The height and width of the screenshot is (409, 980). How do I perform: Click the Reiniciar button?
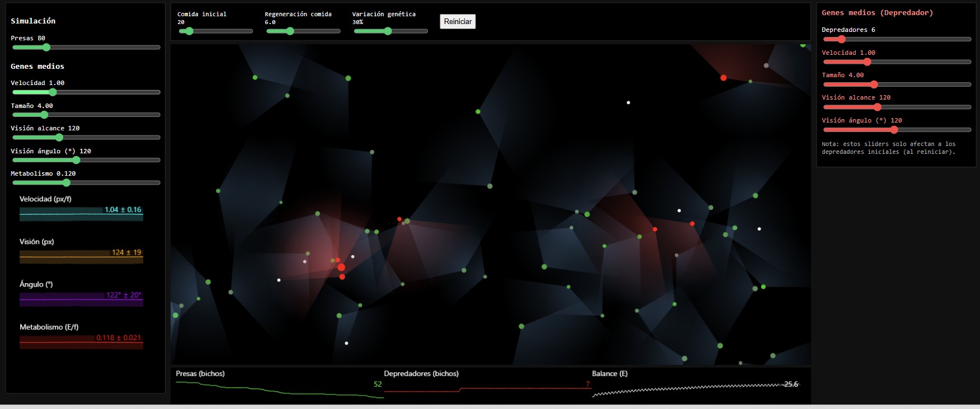click(x=458, y=22)
